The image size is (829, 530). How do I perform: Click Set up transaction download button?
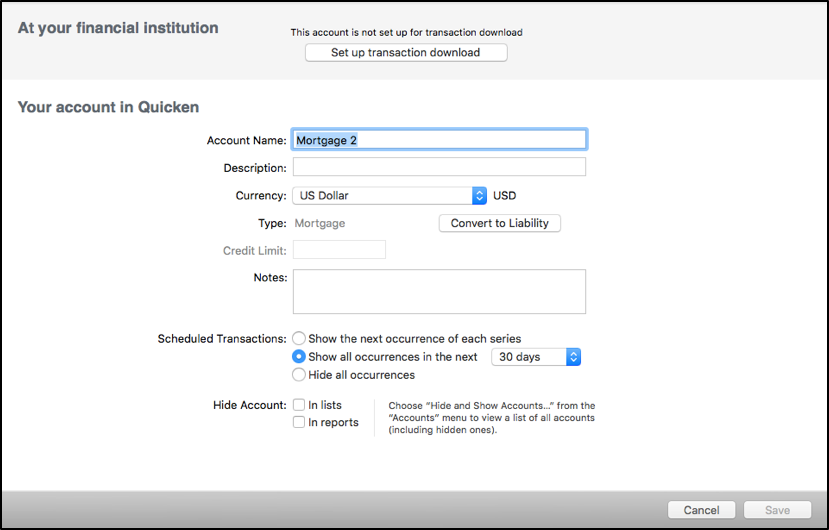tap(405, 53)
